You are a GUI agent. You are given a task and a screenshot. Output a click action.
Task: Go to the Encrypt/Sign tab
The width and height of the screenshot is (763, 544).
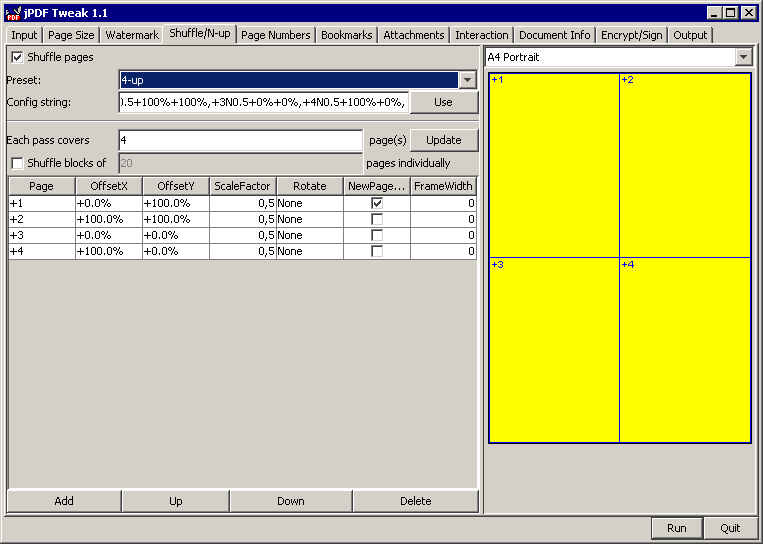click(631, 35)
